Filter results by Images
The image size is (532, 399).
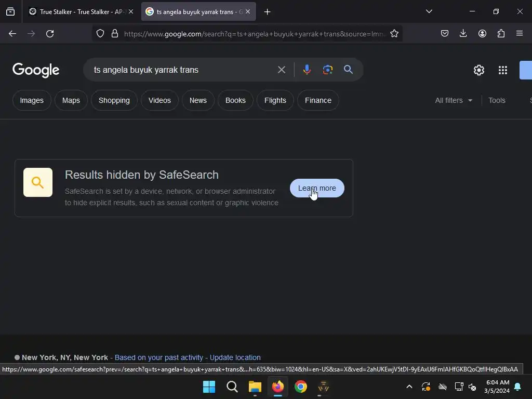32,100
